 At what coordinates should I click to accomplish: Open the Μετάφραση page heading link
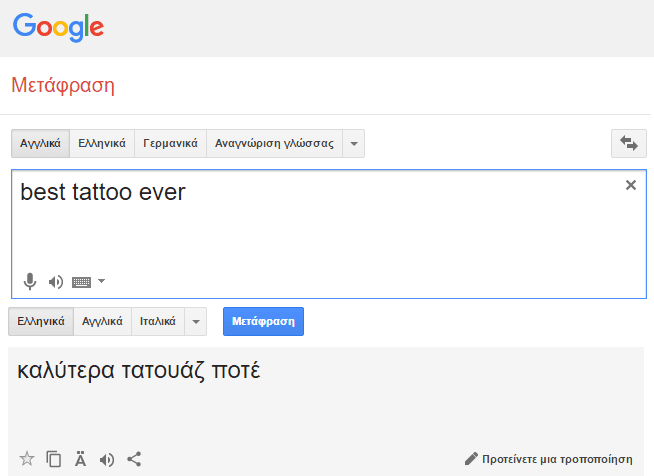63,86
